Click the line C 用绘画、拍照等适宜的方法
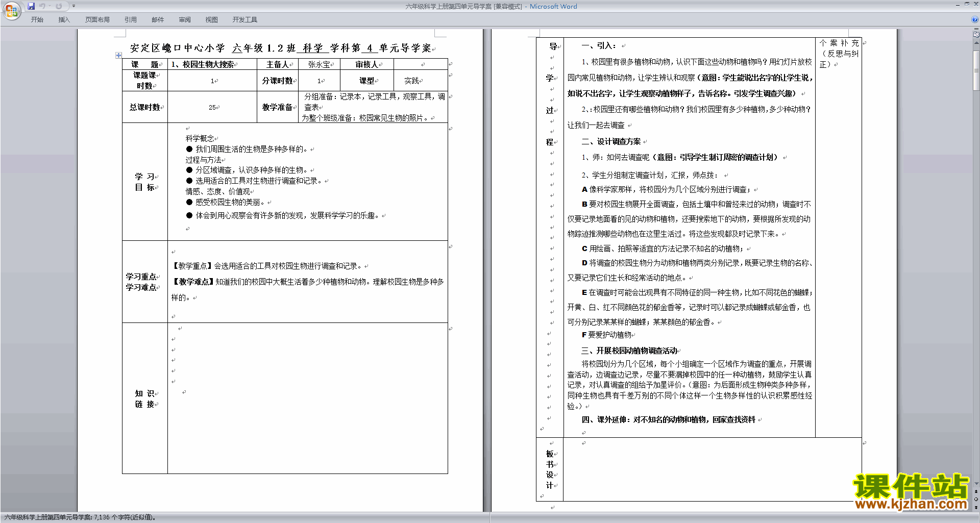 click(663, 248)
